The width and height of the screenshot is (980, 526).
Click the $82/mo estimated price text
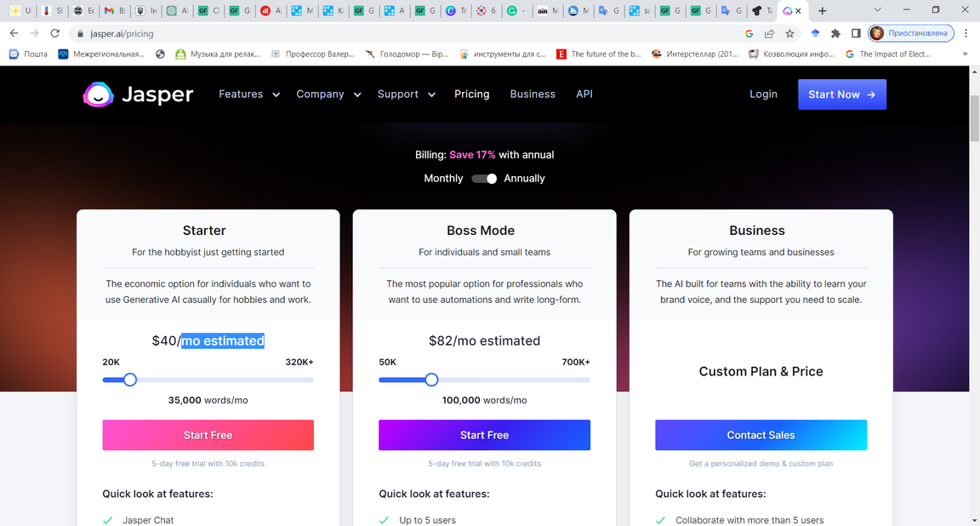click(x=484, y=340)
